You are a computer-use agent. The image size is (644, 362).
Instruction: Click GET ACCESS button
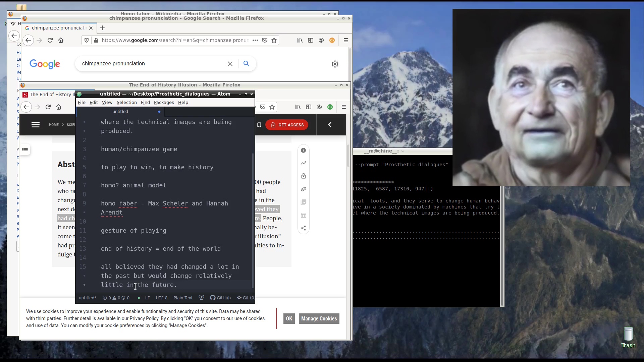point(287,125)
